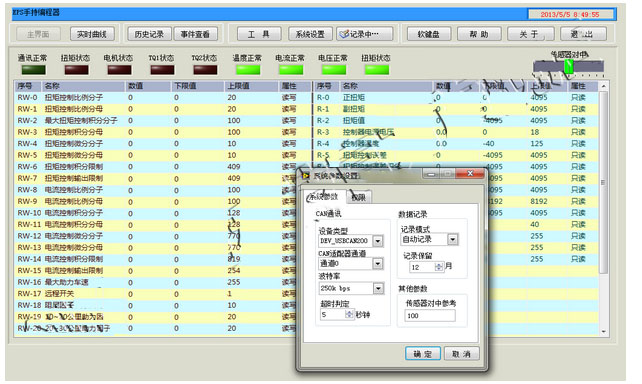
Task: Click the 超时判定 field showing 5
Action: click(333, 314)
